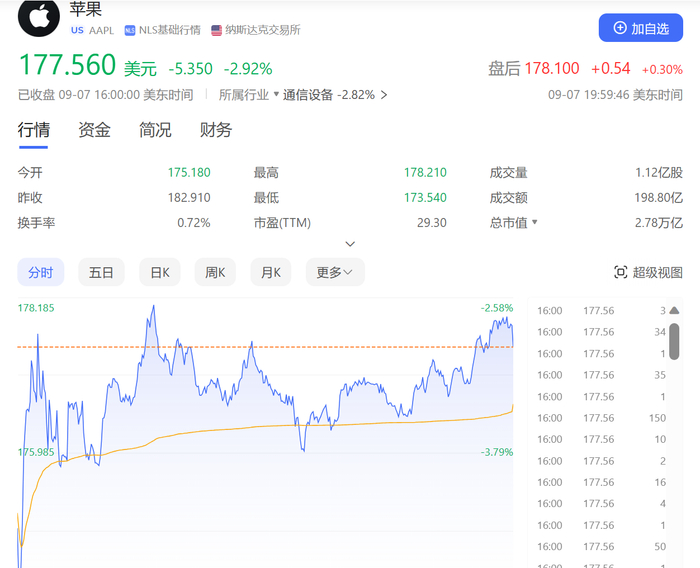Screen dimensions: 700x568
Task: Click the NLS基础行情 badge icon
Action: pyautogui.click(x=130, y=30)
